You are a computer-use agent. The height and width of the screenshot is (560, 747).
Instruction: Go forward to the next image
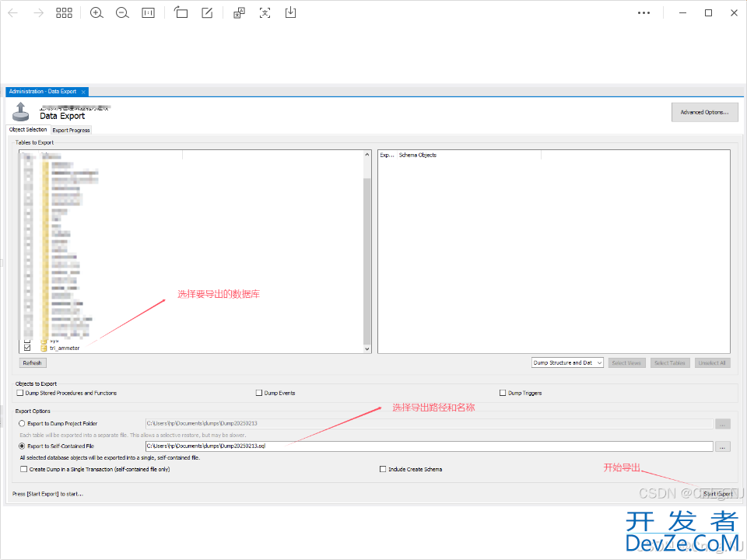click(39, 13)
